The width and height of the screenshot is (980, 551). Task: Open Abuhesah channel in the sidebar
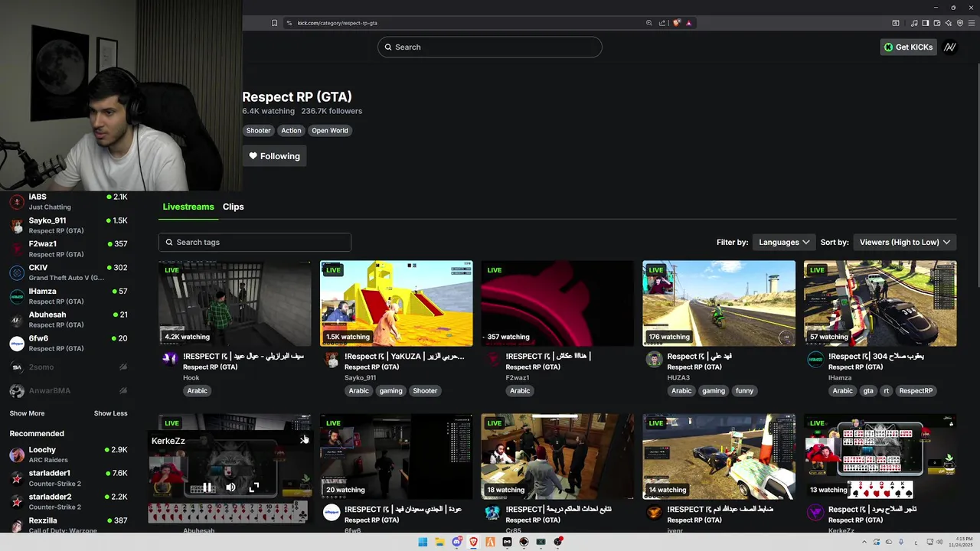click(68, 319)
